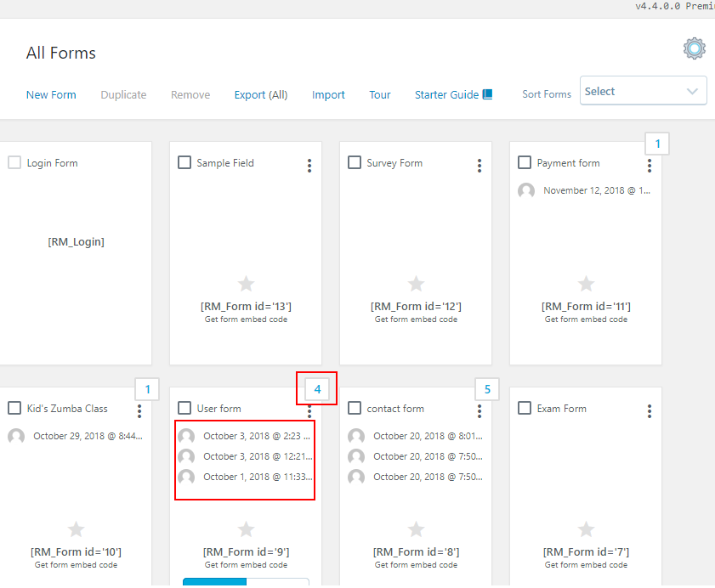The image size is (715, 588).
Task: Open three-dot menu on Sample Field card
Action: click(309, 166)
